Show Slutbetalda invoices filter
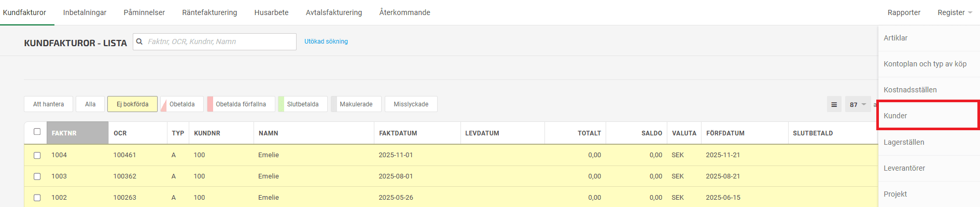This screenshot has width=980, height=207. [303, 104]
